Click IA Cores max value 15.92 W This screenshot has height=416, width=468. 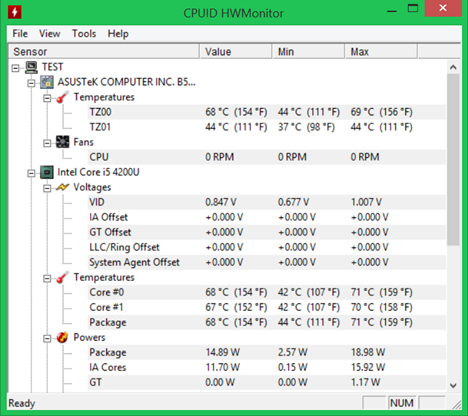[x=368, y=367]
